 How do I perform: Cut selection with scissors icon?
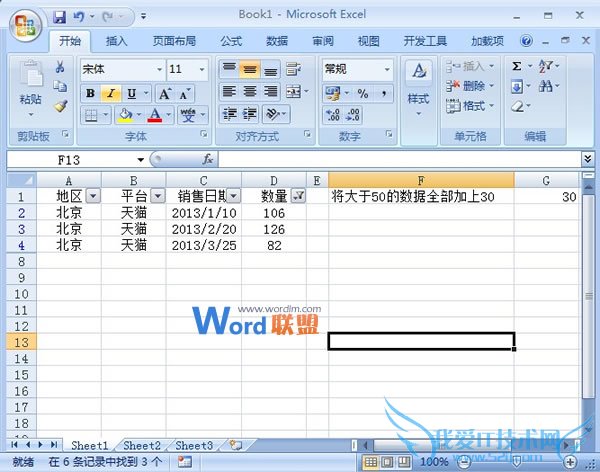60,67
